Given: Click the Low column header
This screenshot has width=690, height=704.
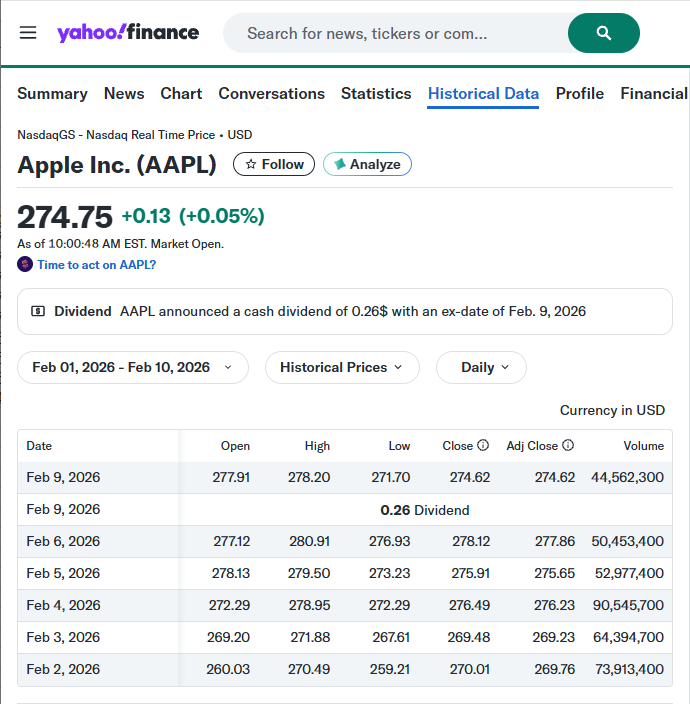Looking at the screenshot, I should 400,446.
